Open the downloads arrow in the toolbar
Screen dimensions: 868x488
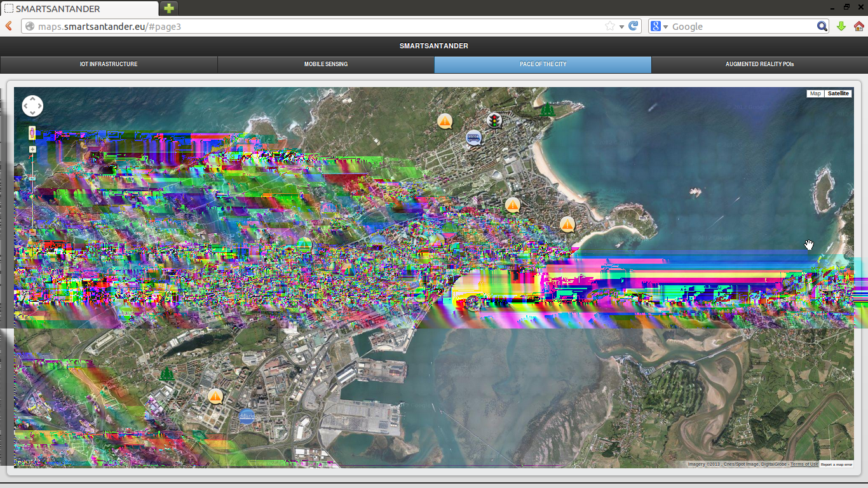point(841,26)
